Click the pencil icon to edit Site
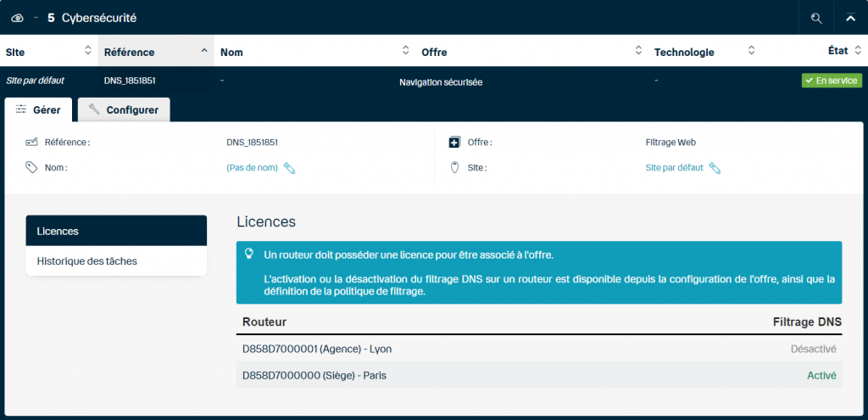 (715, 168)
